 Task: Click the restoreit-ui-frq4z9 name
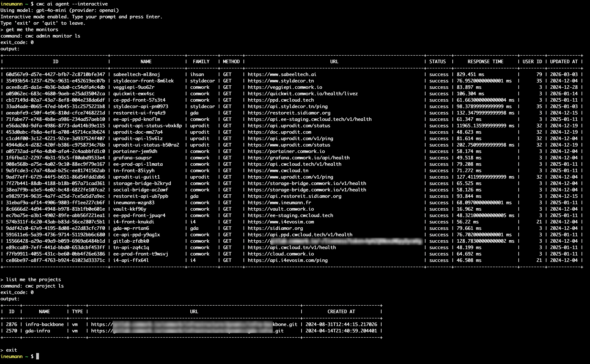(139, 113)
